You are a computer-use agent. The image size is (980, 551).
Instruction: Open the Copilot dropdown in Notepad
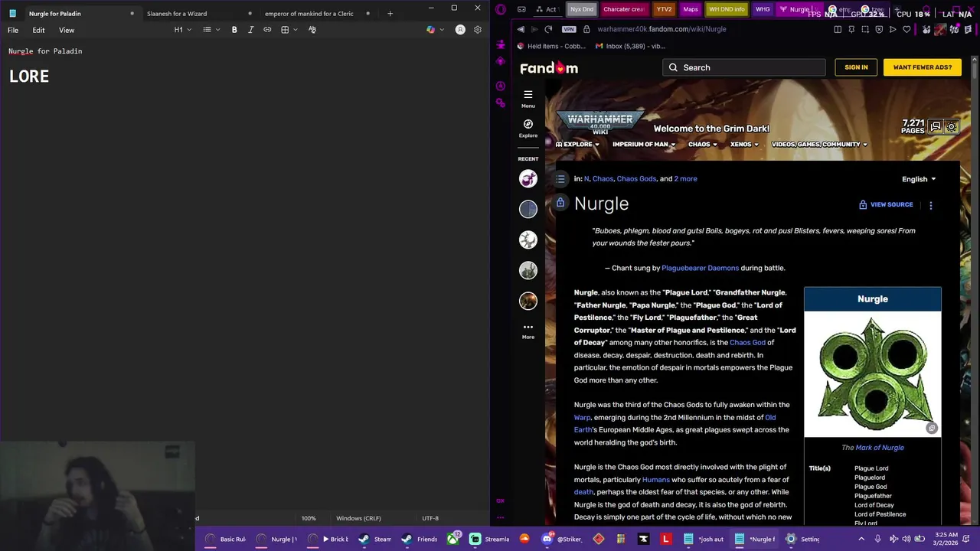(x=435, y=30)
